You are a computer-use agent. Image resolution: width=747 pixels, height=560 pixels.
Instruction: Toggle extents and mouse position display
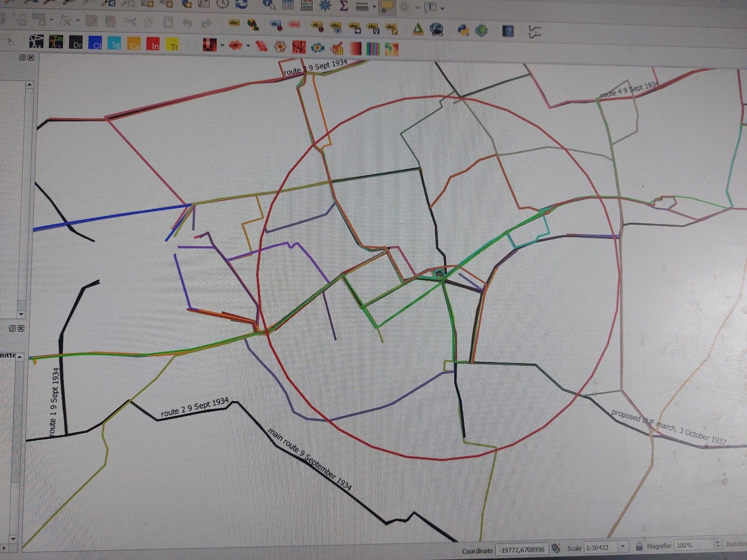pos(556,548)
